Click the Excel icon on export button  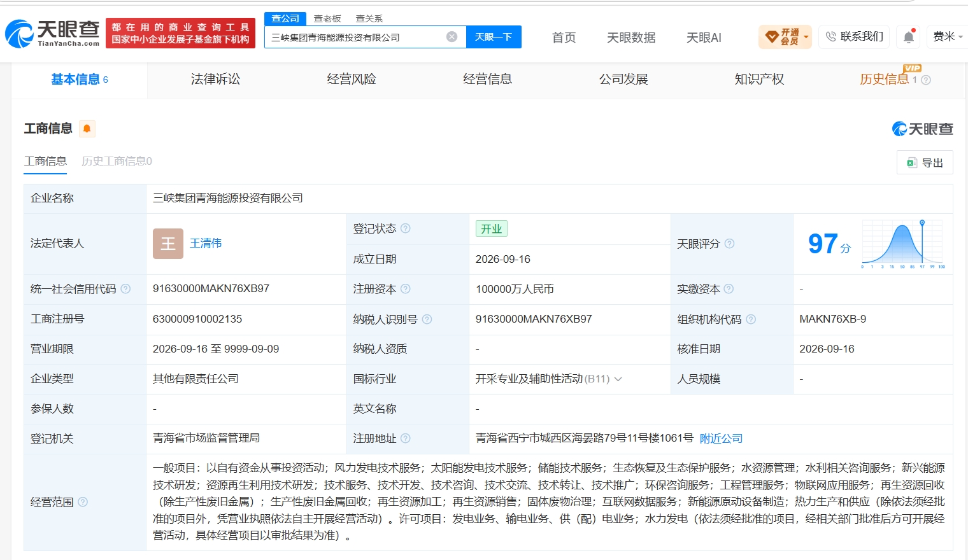[x=912, y=163]
